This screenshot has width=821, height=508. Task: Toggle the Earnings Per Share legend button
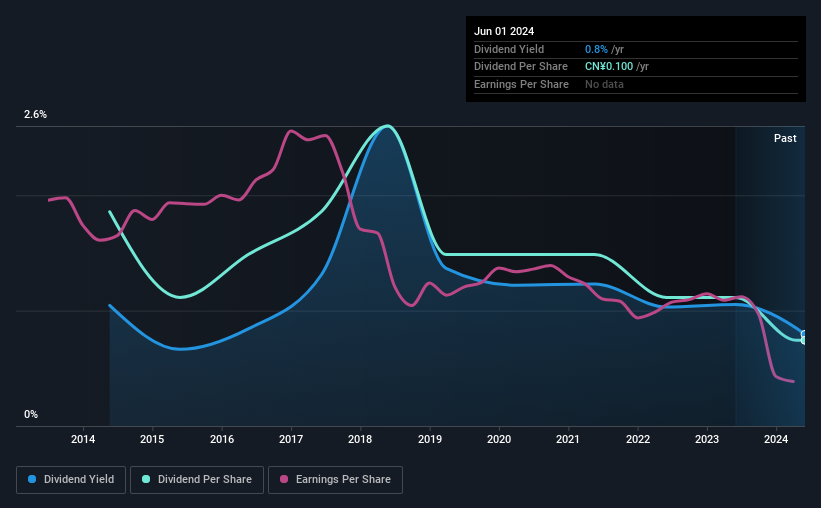click(335, 480)
